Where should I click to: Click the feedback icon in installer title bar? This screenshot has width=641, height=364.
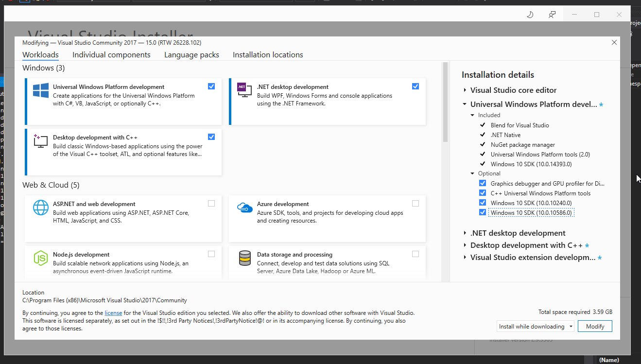pyautogui.click(x=552, y=15)
